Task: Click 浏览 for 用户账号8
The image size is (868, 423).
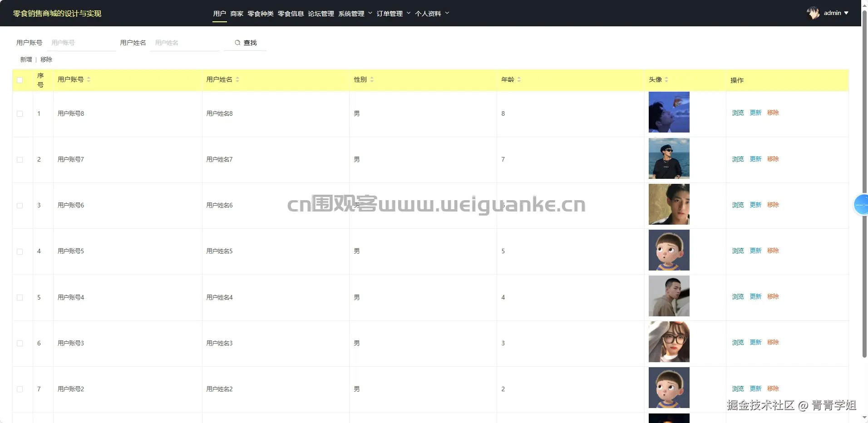Action: pos(738,113)
